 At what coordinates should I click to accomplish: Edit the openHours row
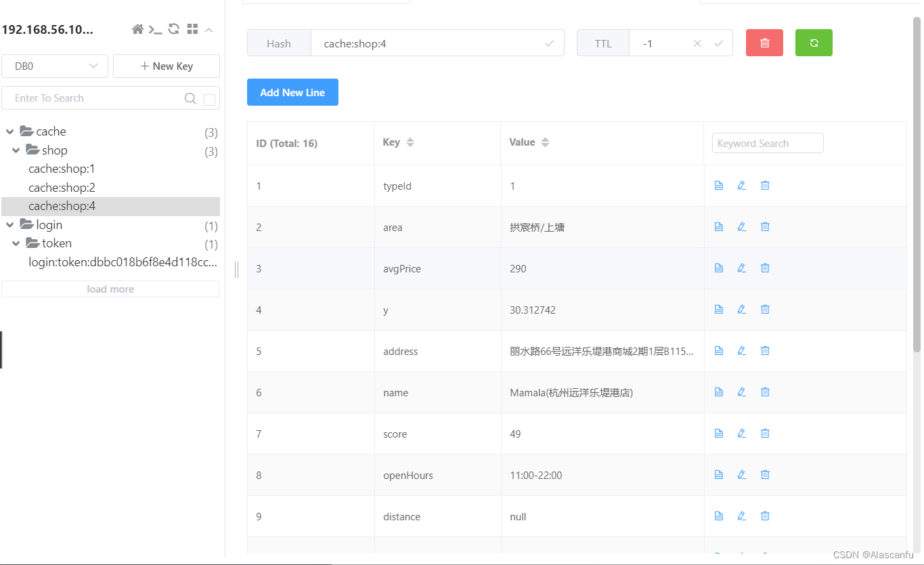point(742,474)
